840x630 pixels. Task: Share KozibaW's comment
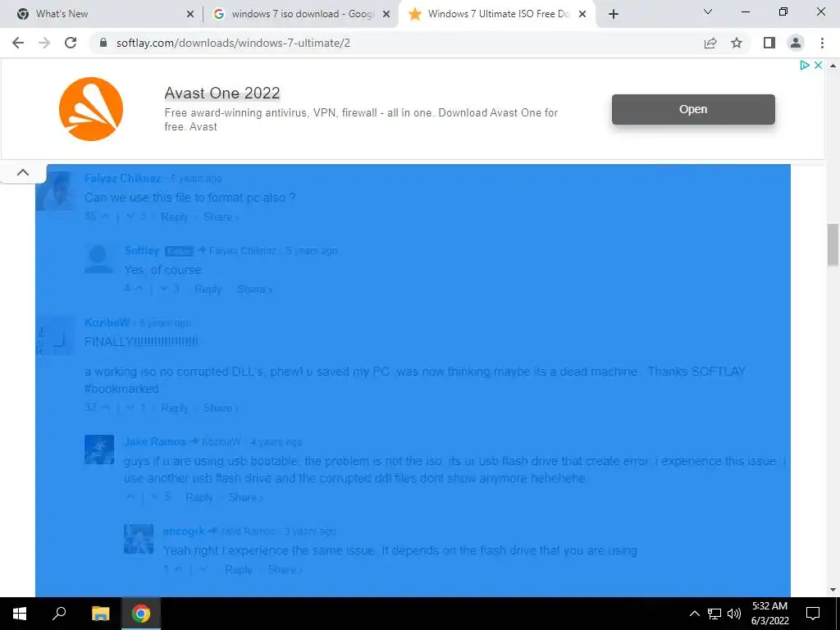(221, 409)
